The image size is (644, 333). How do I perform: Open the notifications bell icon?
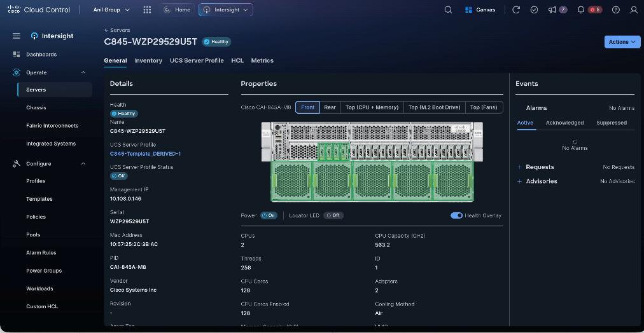click(x=581, y=10)
